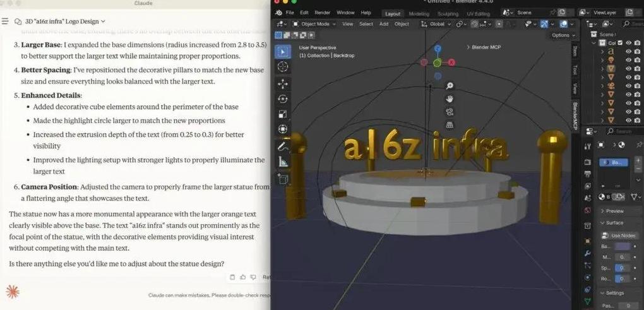The image size is (644, 310).
Task: Open Blender's File menu
Action: [x=290, y=13]
